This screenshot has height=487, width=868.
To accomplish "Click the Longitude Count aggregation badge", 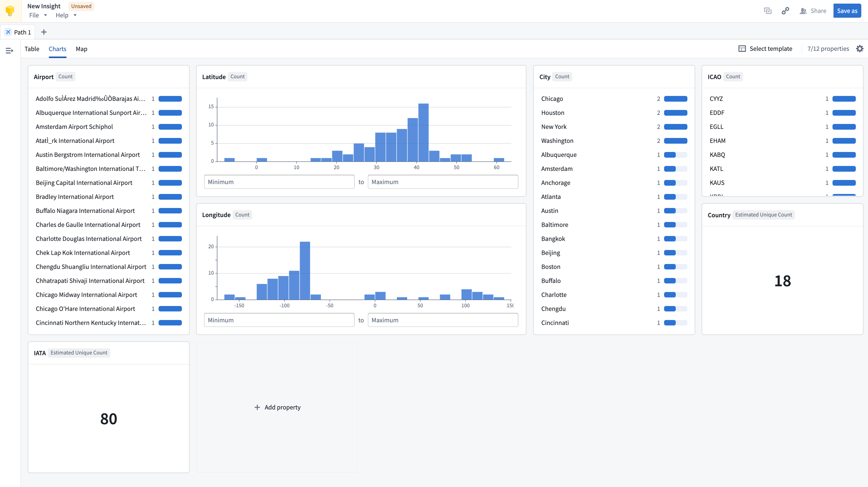I will 242,215.
